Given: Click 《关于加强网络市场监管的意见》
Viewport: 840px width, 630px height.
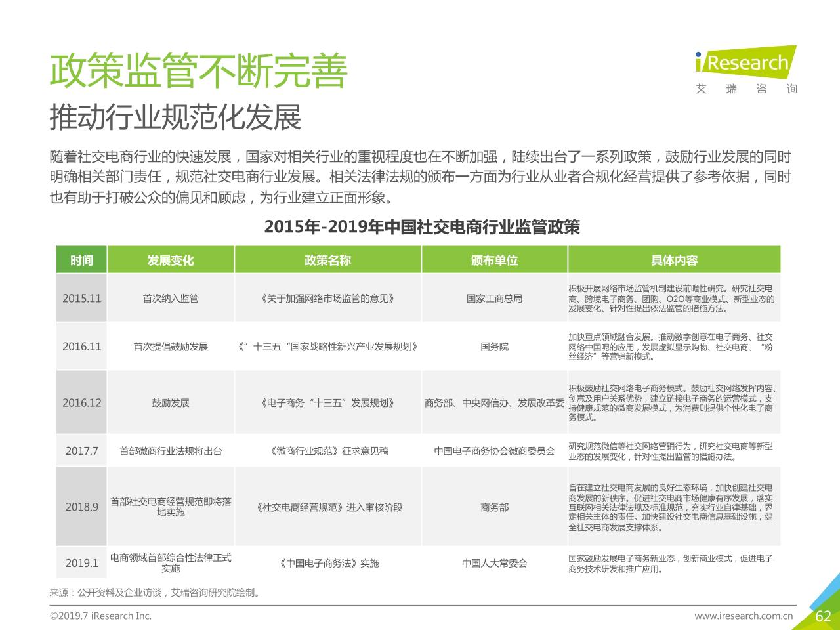Looking at the screenshot, I should click(x=327, y=298).
